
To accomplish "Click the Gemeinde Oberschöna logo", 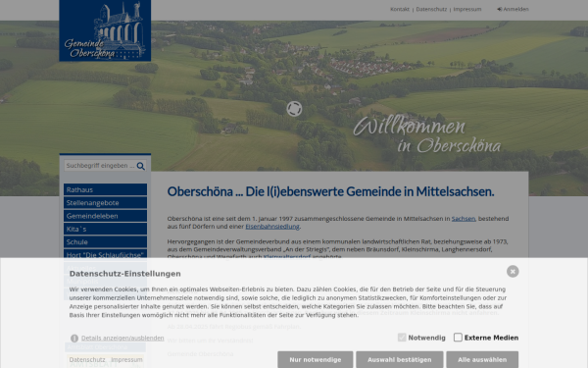I will 105,30.
